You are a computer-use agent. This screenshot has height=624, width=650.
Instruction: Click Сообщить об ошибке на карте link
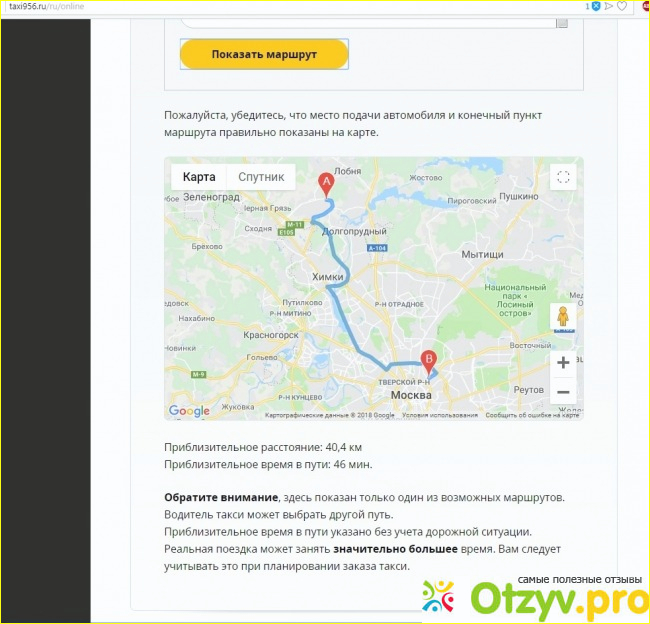click(x=532, y=415)
